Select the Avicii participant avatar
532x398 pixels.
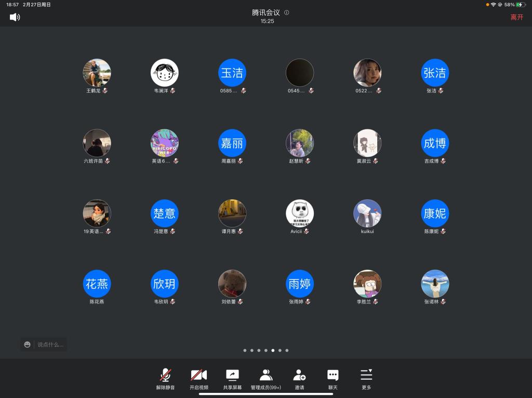[x=300, y=213]
